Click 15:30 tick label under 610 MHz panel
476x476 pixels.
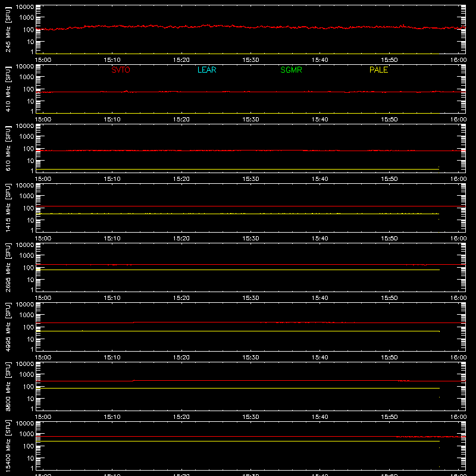pos(250,179)
